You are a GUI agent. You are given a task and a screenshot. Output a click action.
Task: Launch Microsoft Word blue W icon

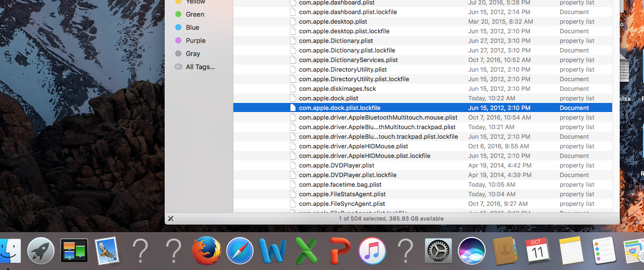click(x=273, y=251)
